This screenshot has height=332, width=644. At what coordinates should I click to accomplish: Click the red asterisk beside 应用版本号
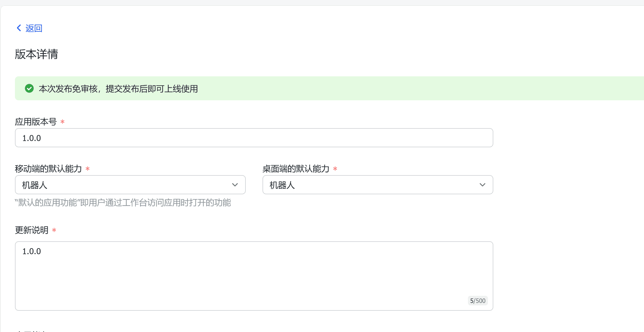62,122
